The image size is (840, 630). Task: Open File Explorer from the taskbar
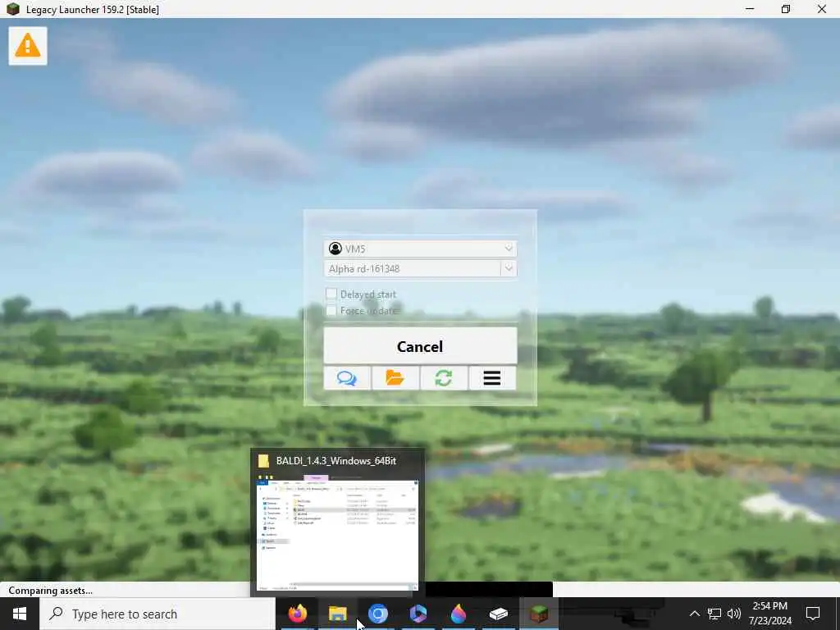(337, 614)
